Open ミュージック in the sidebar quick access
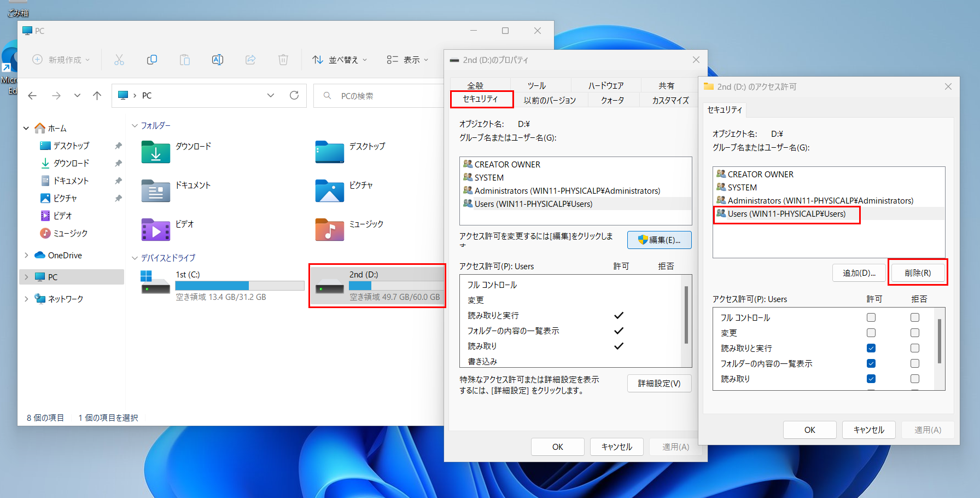 click(x=70, y=233)
